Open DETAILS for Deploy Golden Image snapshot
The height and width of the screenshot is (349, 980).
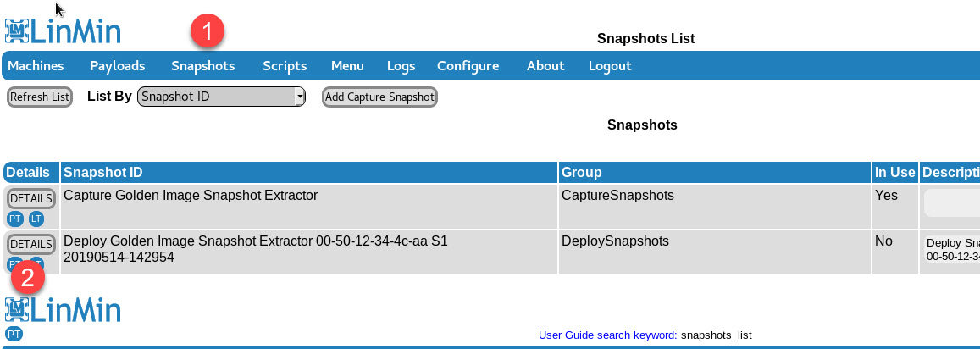pos(31,244)
